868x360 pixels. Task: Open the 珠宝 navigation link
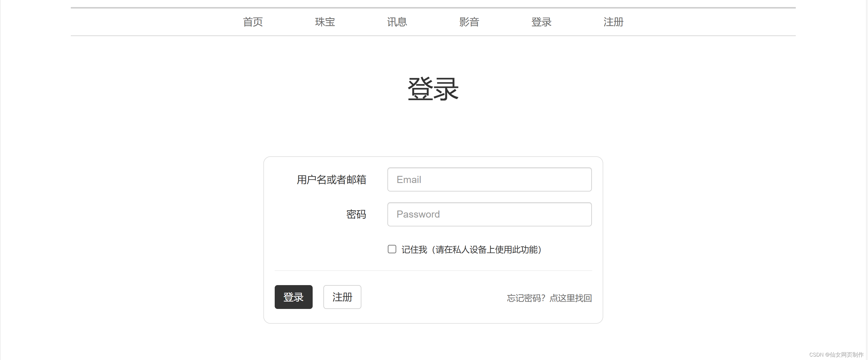325,22
